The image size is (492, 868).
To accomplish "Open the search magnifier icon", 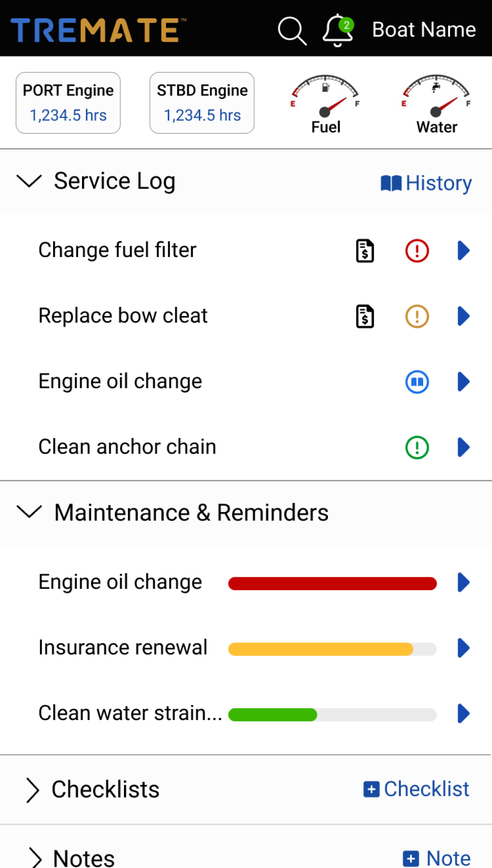I will point(292,30).
